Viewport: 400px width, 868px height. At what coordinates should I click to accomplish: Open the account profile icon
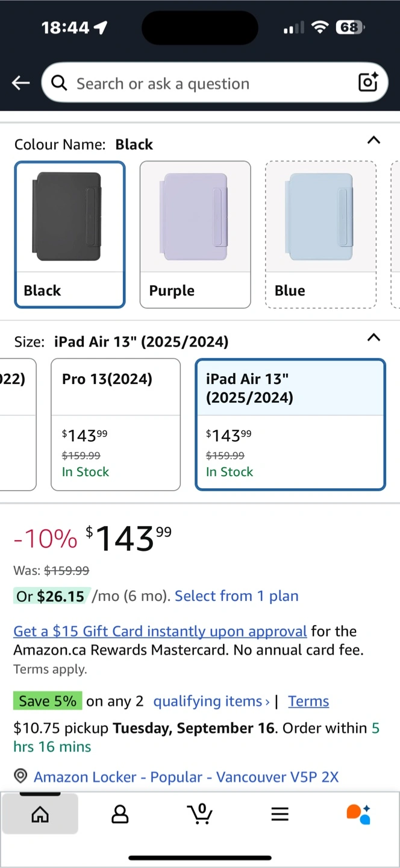pyautogui.click(x=120, y=814)
